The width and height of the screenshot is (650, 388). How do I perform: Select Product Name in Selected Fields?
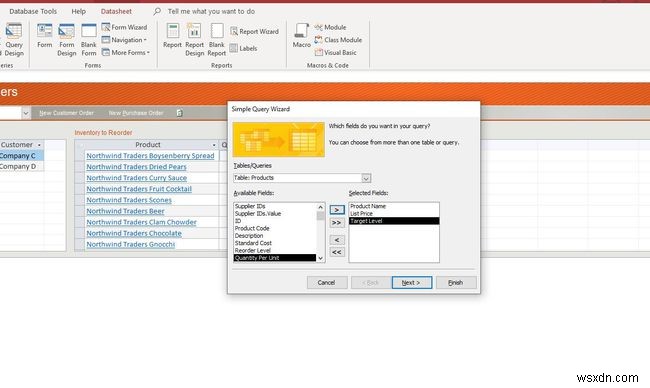pos(394,206)
